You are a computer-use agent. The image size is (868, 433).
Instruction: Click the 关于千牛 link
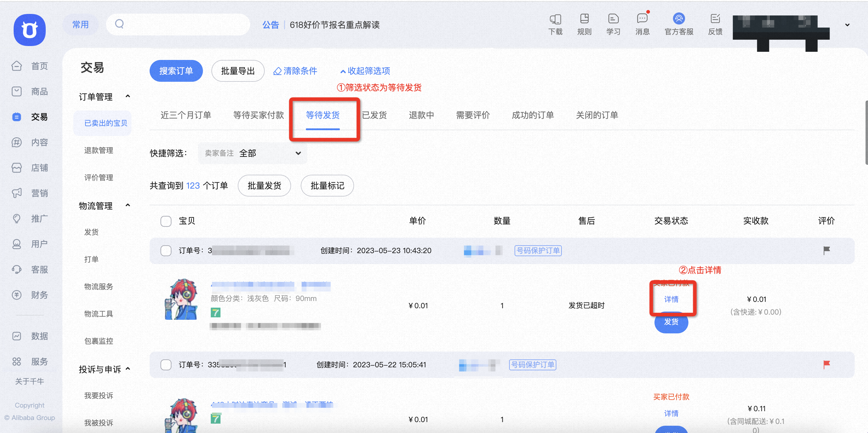click(x=30, y=381)
